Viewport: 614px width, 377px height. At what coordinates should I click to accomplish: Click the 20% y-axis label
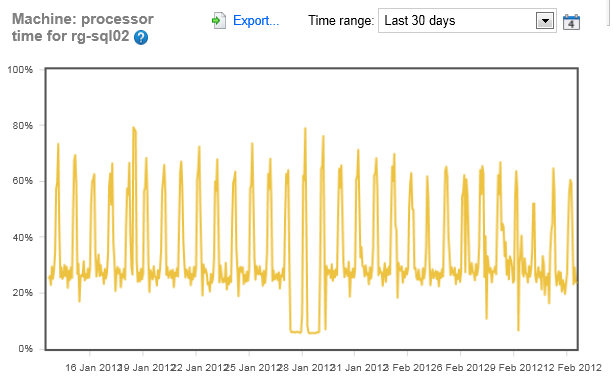tap(22, 293)
